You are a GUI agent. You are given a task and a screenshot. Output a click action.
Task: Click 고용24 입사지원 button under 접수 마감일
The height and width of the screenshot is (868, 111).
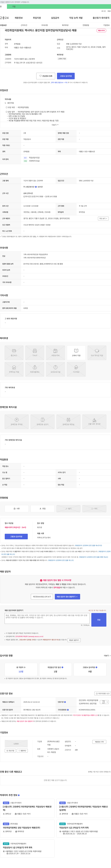[16, 536]
